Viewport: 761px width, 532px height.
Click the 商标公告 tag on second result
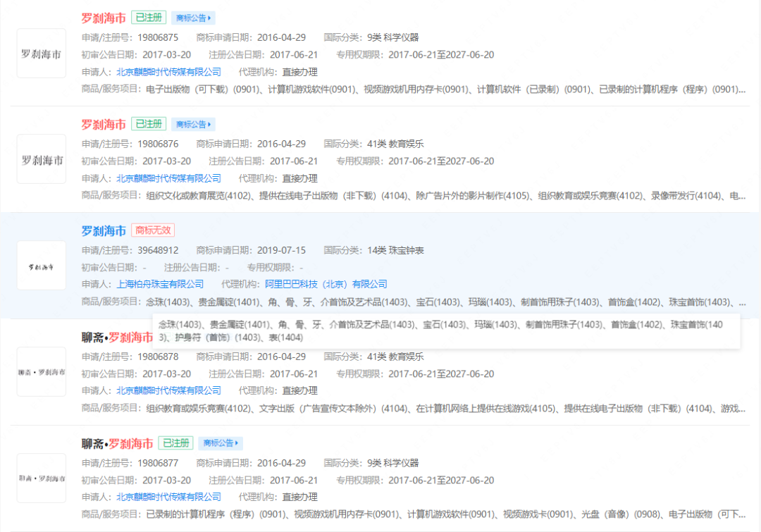pyautogui.click(x=193, y=124)
